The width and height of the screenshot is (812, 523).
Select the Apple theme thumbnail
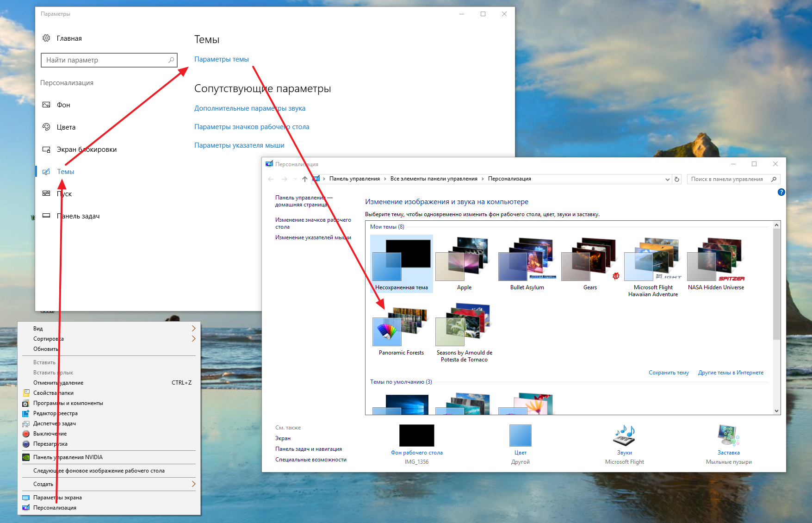pyautogui.click(x=464, y=264)
